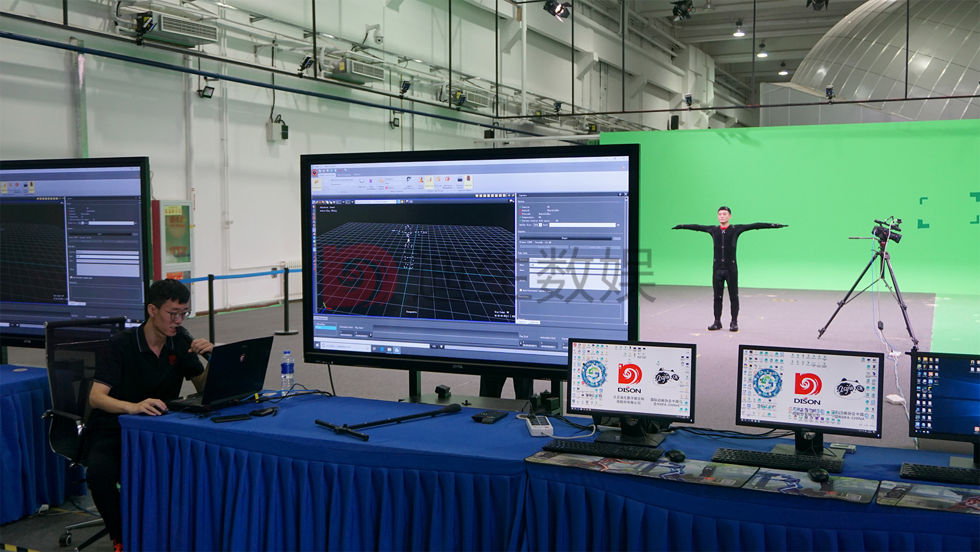Click the Buffer Size value field
The width and height of the screenshot is (980, 552).
pyautogui.click(x=536, y=225)
